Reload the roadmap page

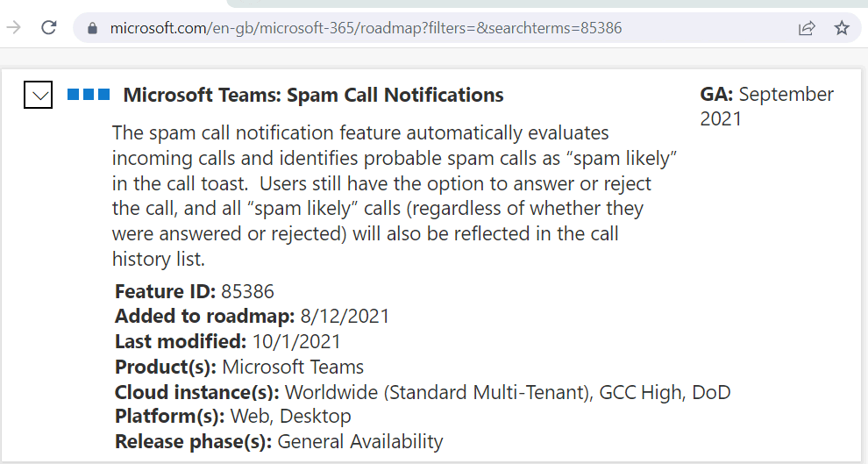[49, 27]
